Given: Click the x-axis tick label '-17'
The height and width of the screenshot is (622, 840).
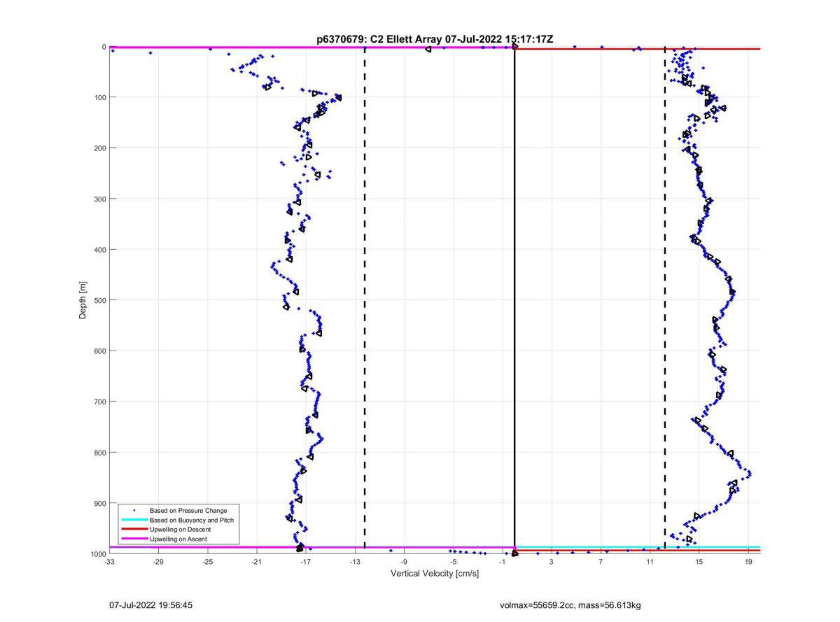Looking at the screenshot, I should point(306,562).
